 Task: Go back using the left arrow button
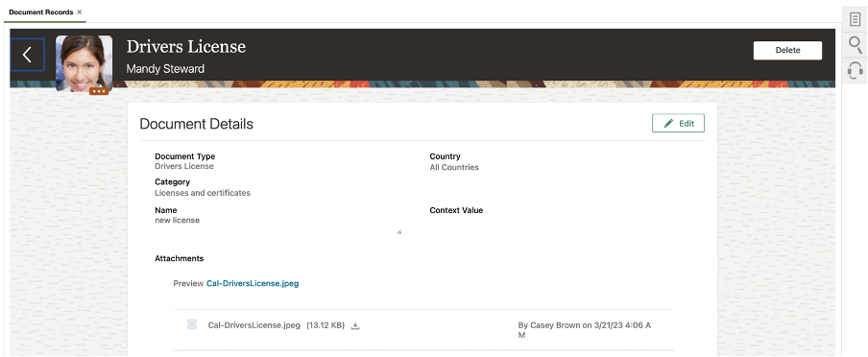27,55
